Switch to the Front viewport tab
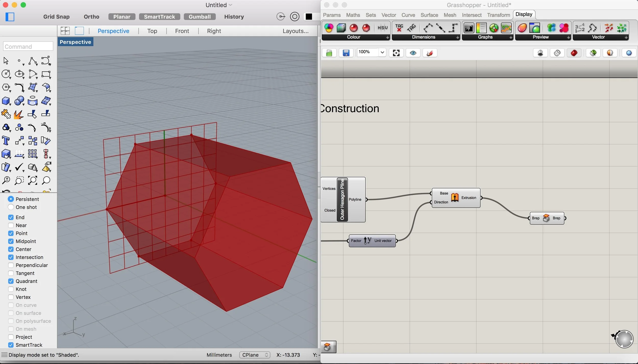 182,31
